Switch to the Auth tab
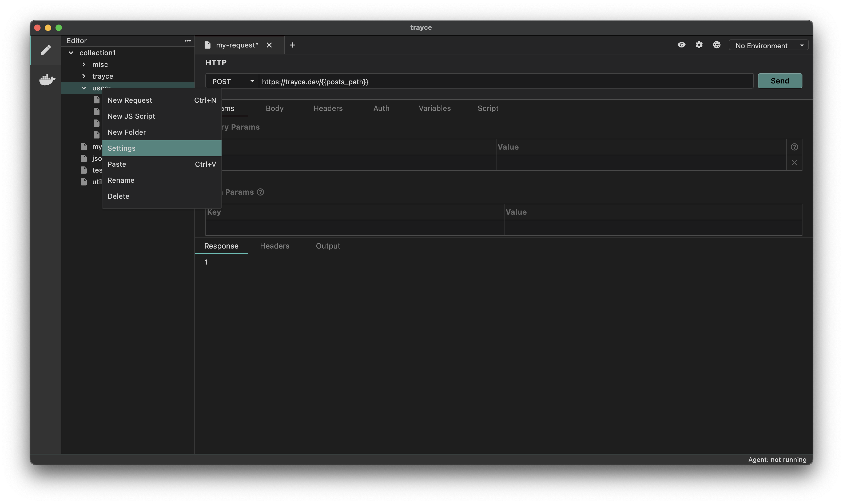The image size is (843, 504). 381,108
